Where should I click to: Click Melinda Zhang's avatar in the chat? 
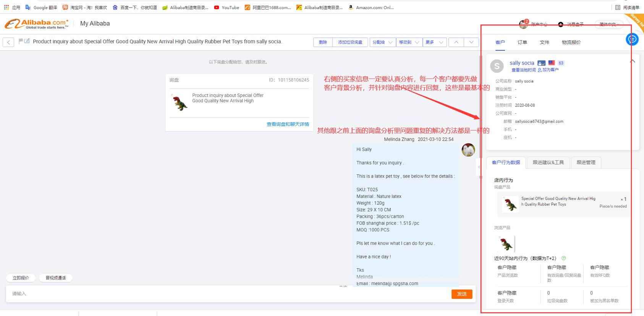468,150
